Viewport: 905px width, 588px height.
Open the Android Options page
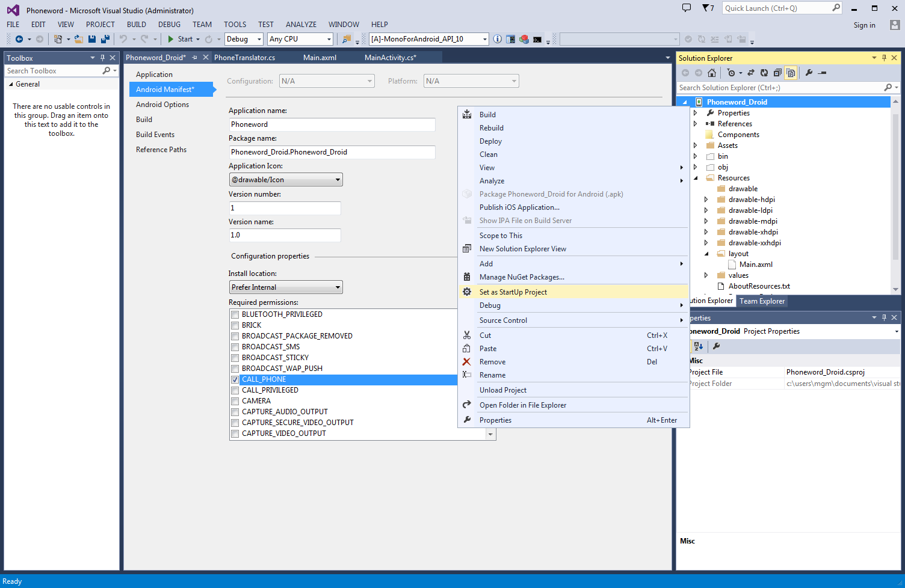point(162,105)
